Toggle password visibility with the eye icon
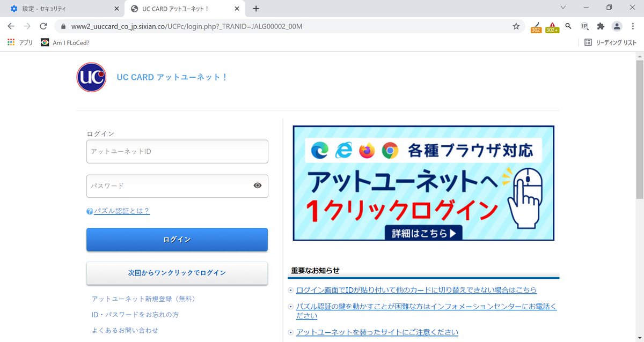Viewport: 644px width, 342px height. [x=257, y=185]
